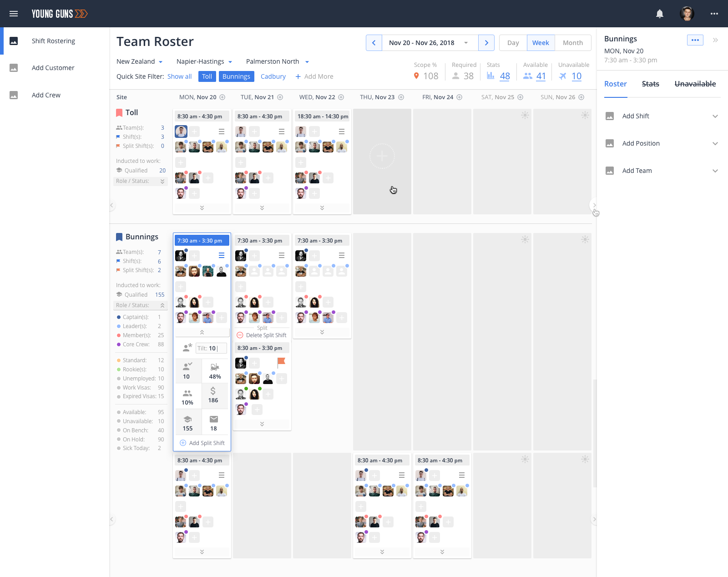The width and height of the screenshot is (728, 577).
Task: Open the Toll Monday shift menu icon
Action: coord(222,132)
